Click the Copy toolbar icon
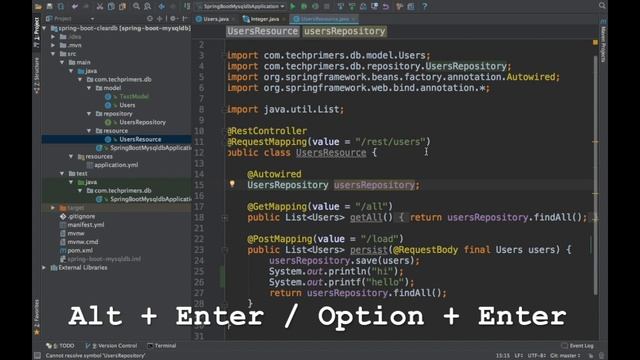This screenshot has width=640, height=360. coord(111,7)
